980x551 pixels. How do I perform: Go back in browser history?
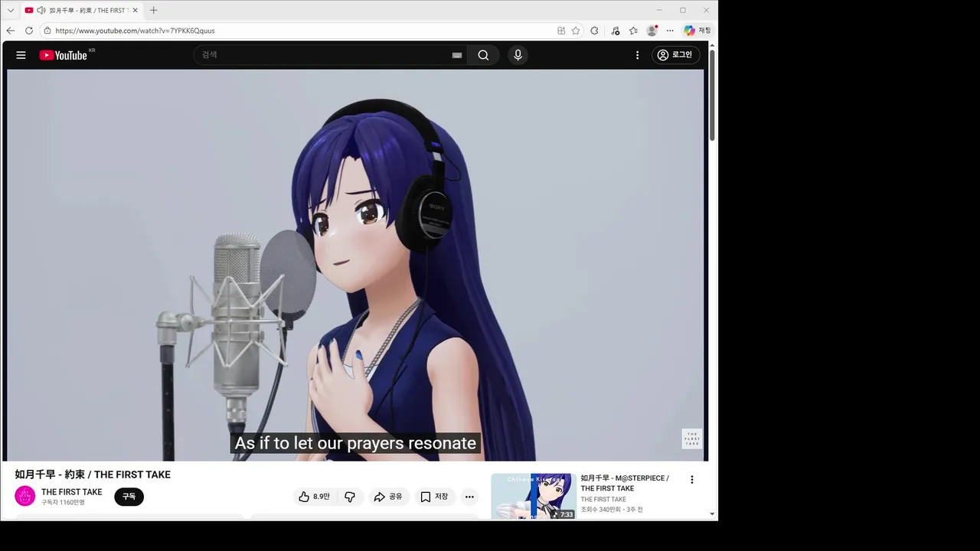[11, 31]
